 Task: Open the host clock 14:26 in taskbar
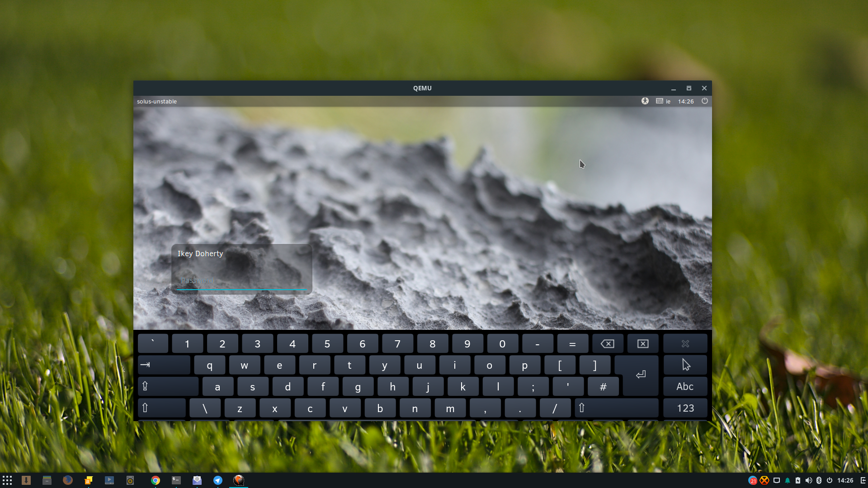845,480
